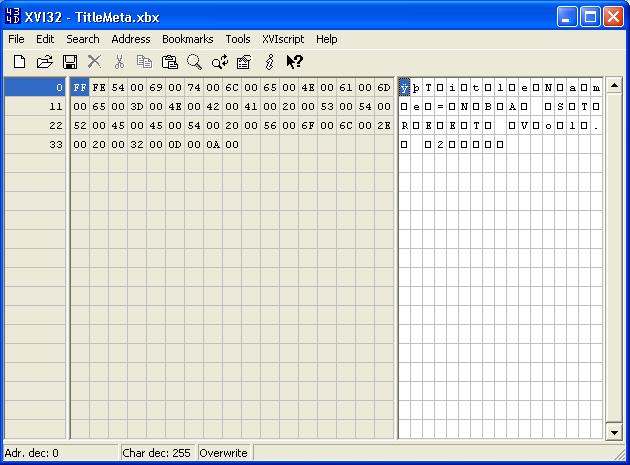This screenshot has width=630, height=465.
Task: Select hex byte 0D in row 33
Action: 175,144
